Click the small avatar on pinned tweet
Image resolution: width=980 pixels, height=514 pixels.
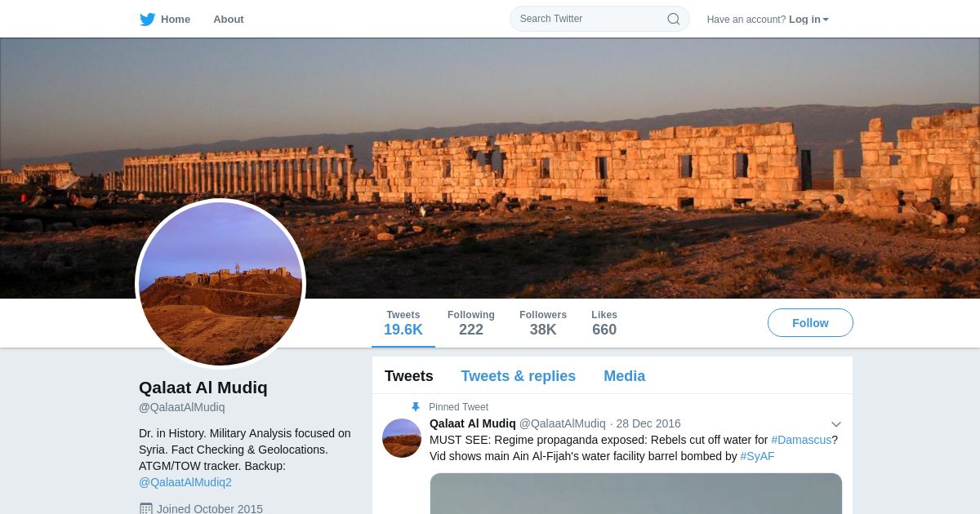coord(402,438)
